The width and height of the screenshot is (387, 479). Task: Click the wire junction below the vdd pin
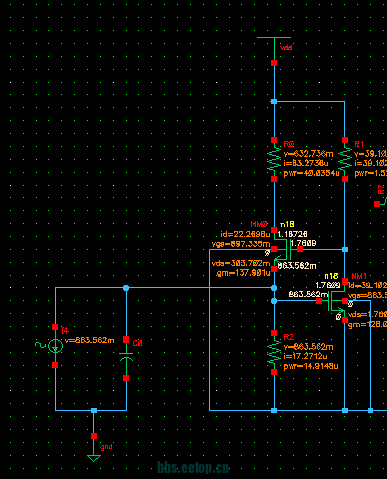[274, 101]
